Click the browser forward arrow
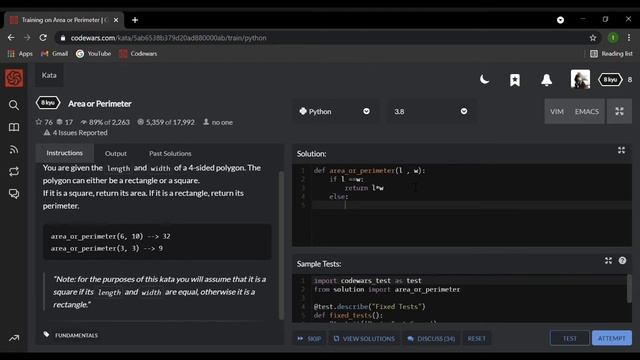This screenshot has height=360, width=640. pos(27,38)
